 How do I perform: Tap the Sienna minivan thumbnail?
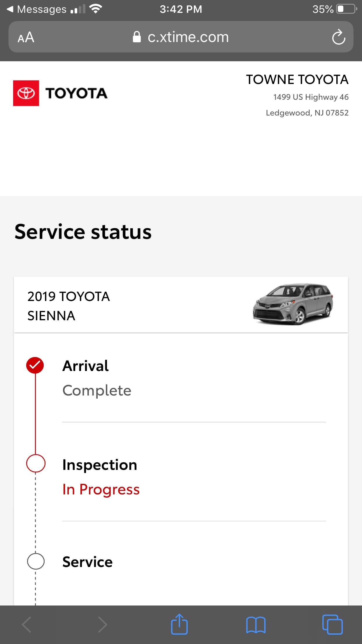[293, 304]
